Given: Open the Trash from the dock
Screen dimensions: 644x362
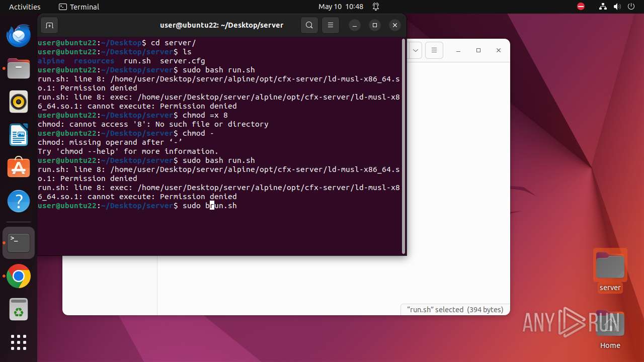Looking at the screenshot, I should [x=19, y=309].
